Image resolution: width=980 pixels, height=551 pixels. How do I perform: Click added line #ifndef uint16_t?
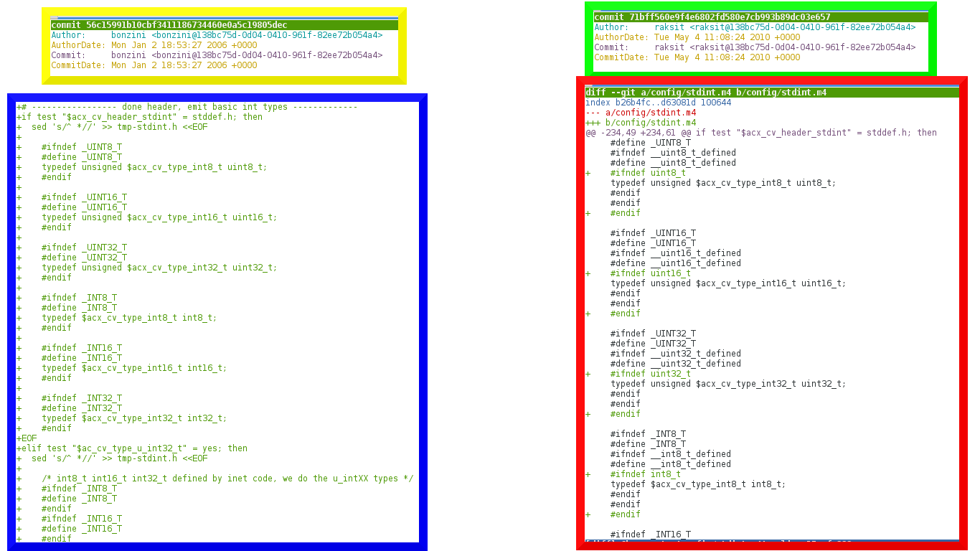[x=650, y=273]
